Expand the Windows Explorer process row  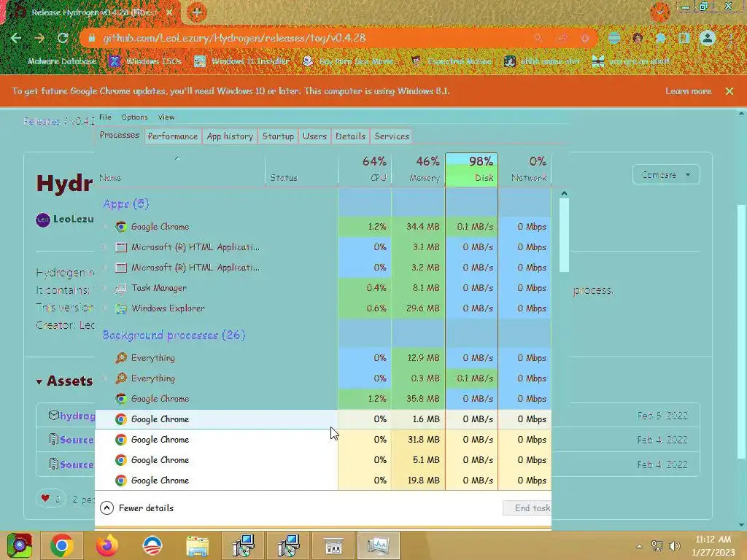105,308
